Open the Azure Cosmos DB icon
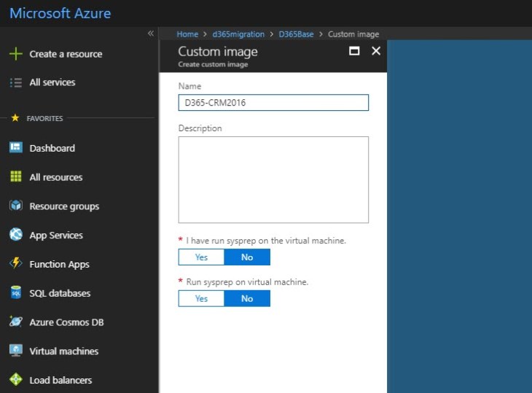 pos(15,322)
